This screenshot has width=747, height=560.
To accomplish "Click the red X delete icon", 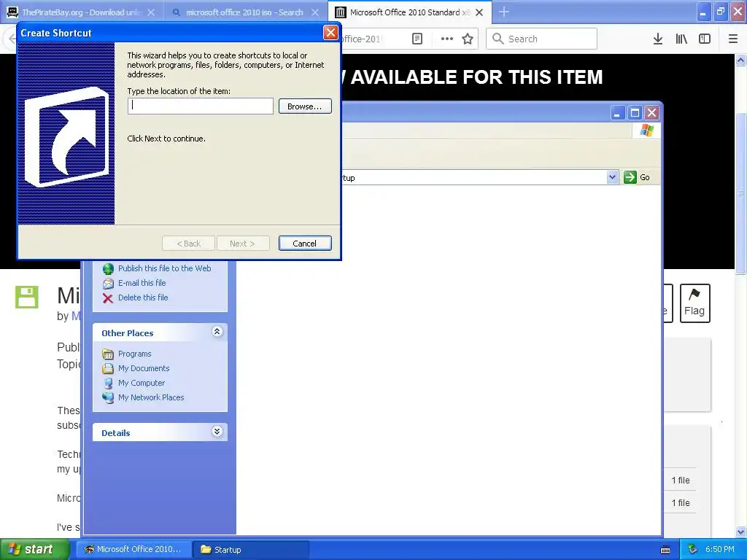I will (108, 298).
